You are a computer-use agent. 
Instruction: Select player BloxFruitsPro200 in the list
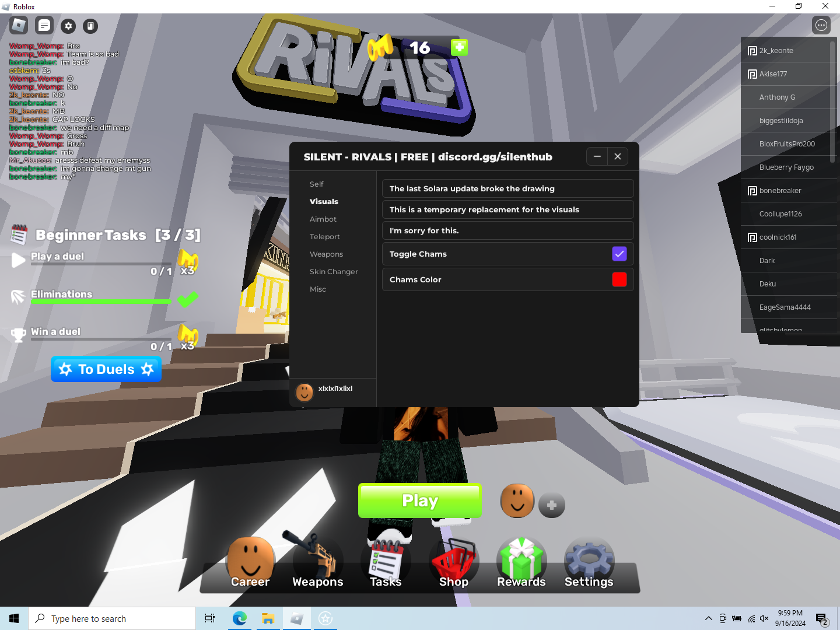pyautogui.click(x=789, y=144)
